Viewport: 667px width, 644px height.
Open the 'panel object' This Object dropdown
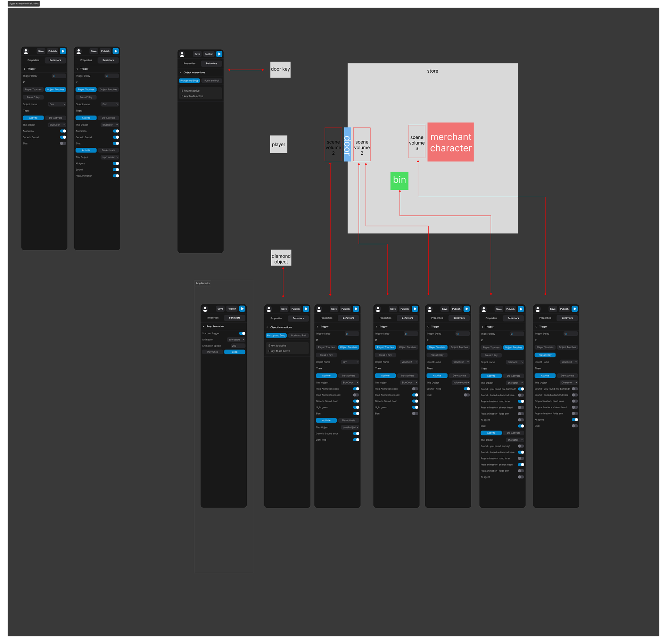(350, 427)
